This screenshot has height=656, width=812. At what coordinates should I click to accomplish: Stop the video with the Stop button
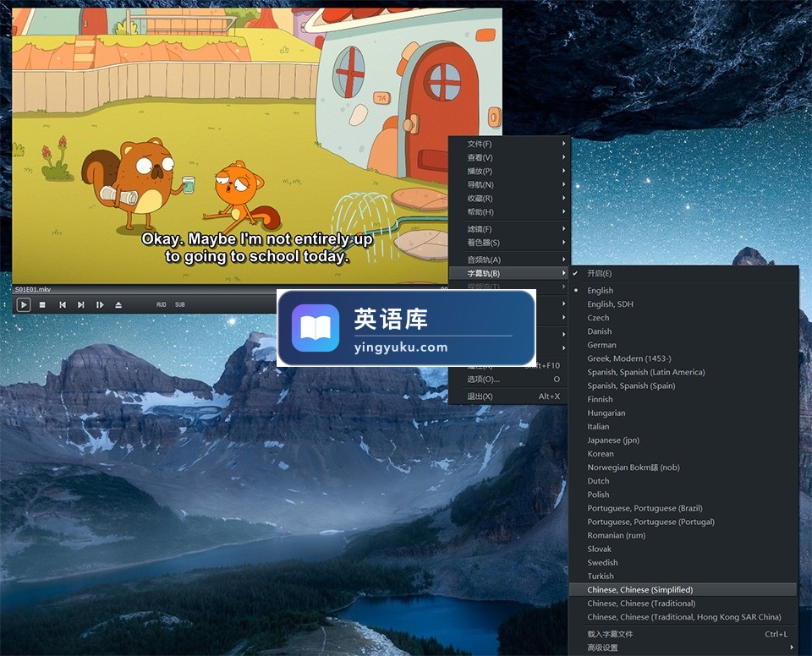tap(42, 305)
